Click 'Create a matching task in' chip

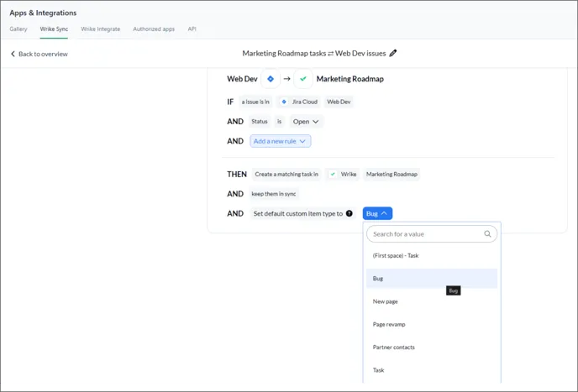coord(286,175)
